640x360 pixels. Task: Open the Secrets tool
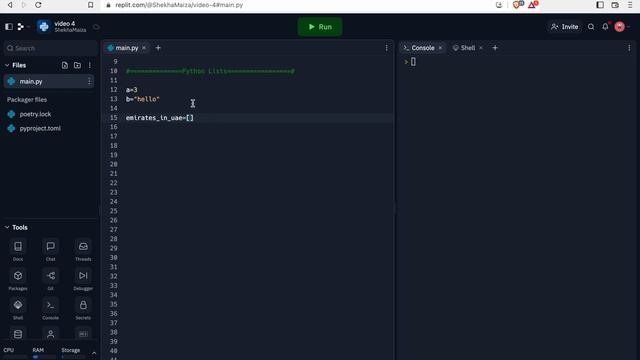click(83, 309)
